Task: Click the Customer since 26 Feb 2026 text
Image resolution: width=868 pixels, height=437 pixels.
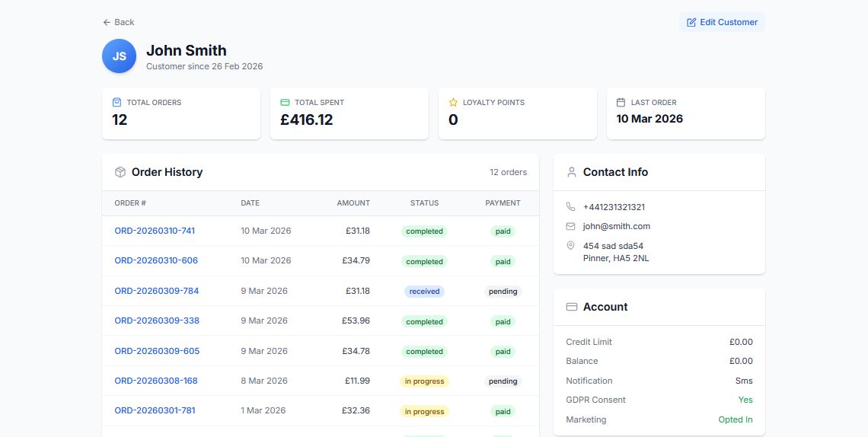Action: [x=204, y=66]
